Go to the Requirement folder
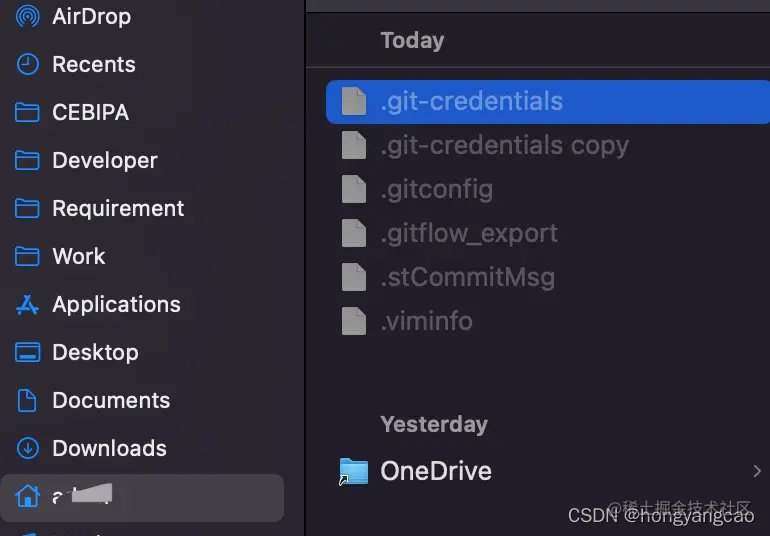The image size is (770, 536). (x=117, y=208)
